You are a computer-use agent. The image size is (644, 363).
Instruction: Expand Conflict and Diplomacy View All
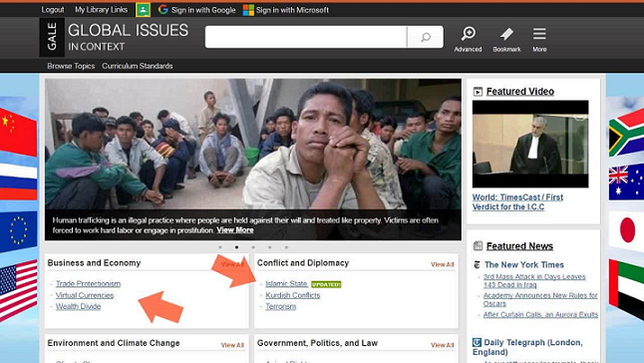point(442,264)
